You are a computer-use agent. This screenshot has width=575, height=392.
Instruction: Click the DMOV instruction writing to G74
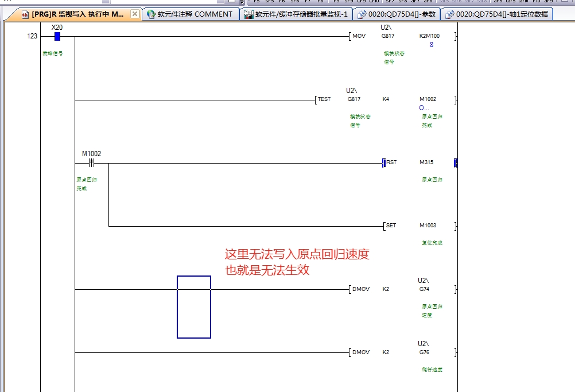(360, 289)
